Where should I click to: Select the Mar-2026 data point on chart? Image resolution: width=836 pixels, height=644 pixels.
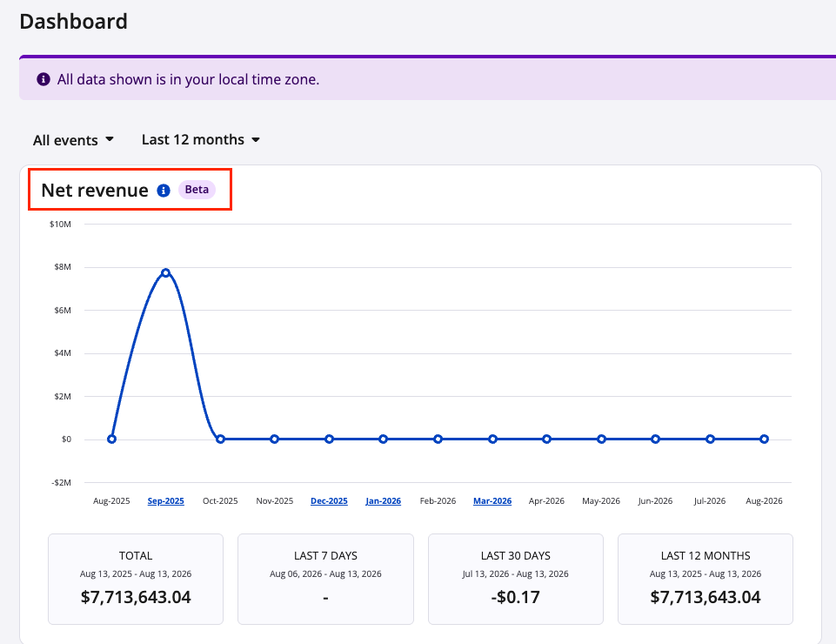click(492, 439)
